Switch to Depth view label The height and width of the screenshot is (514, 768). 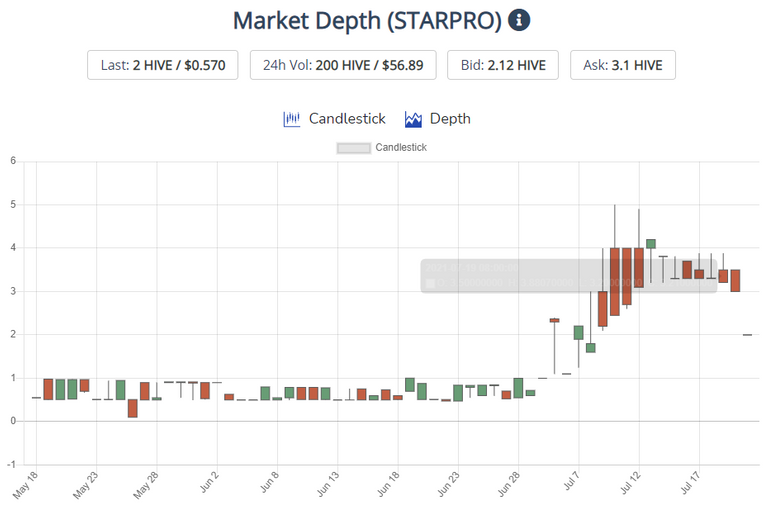click(450, 119)
